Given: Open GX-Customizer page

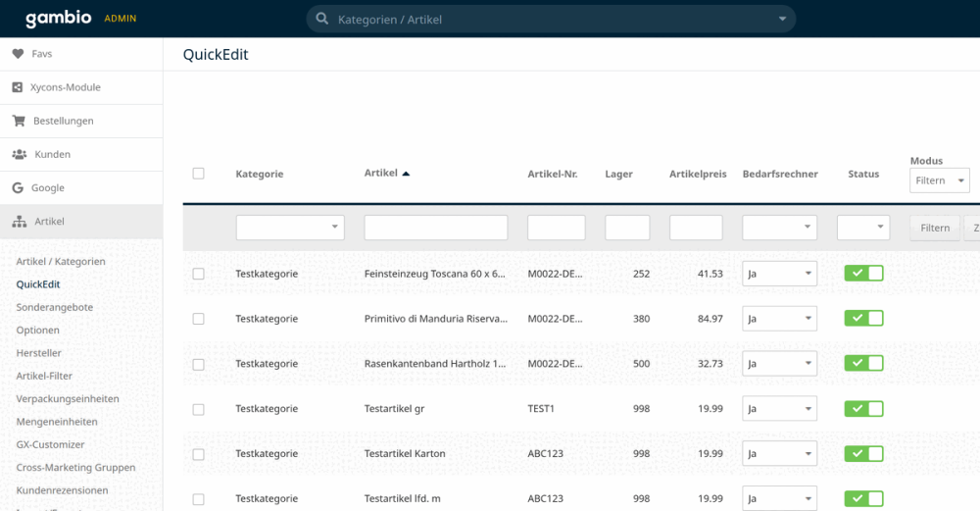Looking at the screenshot, I should click(50, 444).
